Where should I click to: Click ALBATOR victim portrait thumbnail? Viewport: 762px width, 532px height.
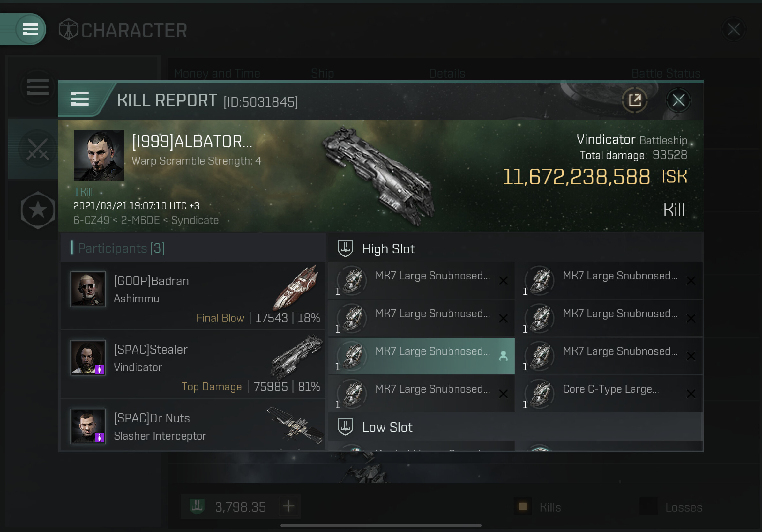tap(99, 155)
